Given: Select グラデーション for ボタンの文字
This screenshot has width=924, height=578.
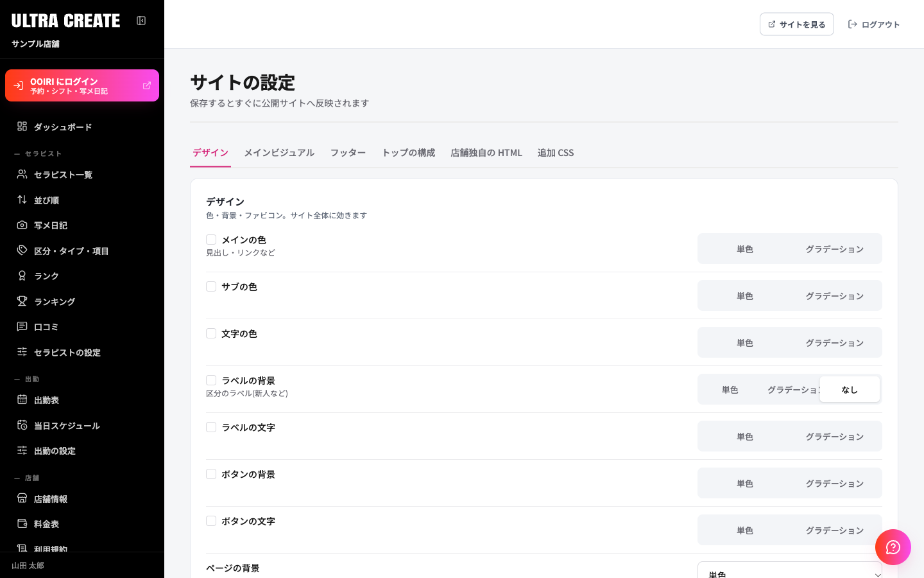Looking at the screenshot, I should (835, 530).
